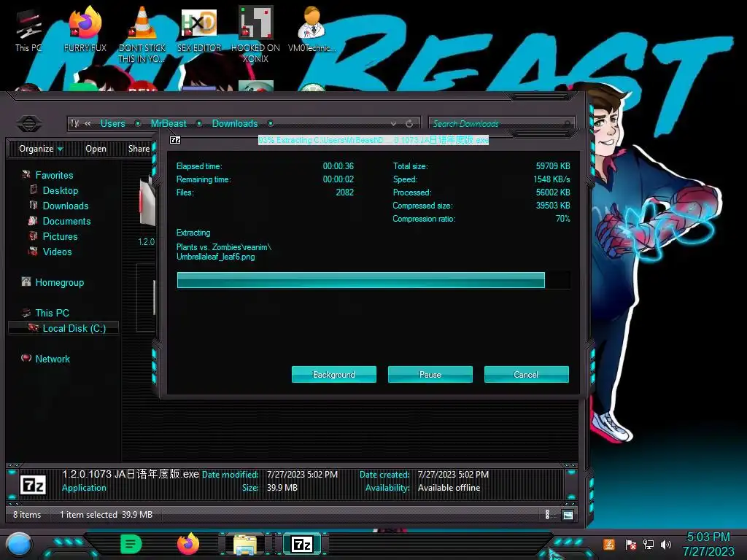Go to Downloads in the address bar
The image size is (747, 560).
tap(235, 123)
